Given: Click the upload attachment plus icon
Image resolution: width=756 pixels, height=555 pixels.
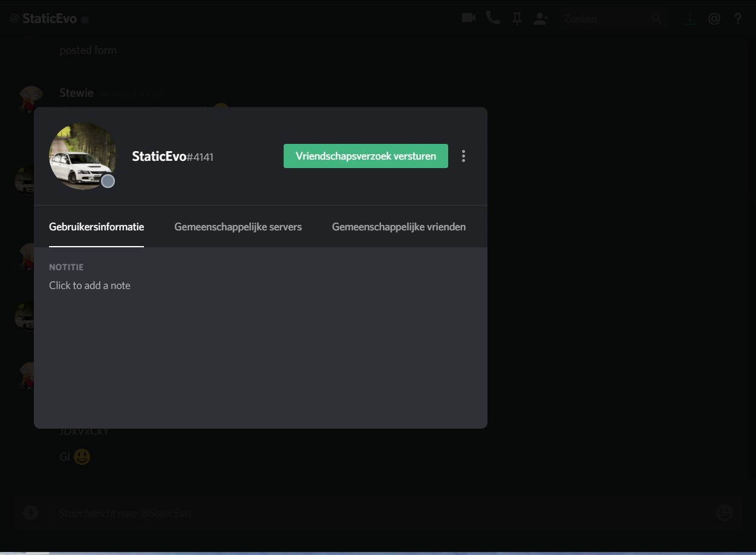Looking at the screenshot, I should coord(31,513).
